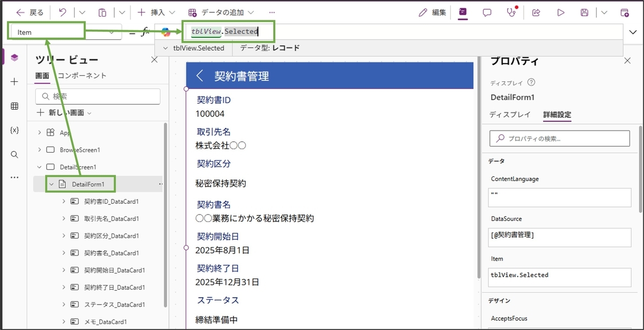This screenshot has height=330, width=644.
Task: Expand the App tree node
Action: pyautogui.click(x=39, y=132)
